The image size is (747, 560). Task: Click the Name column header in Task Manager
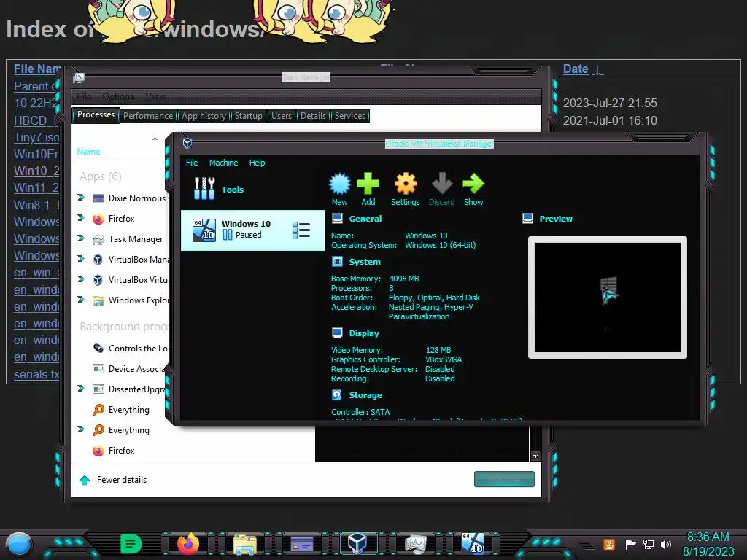click(88, 152)
